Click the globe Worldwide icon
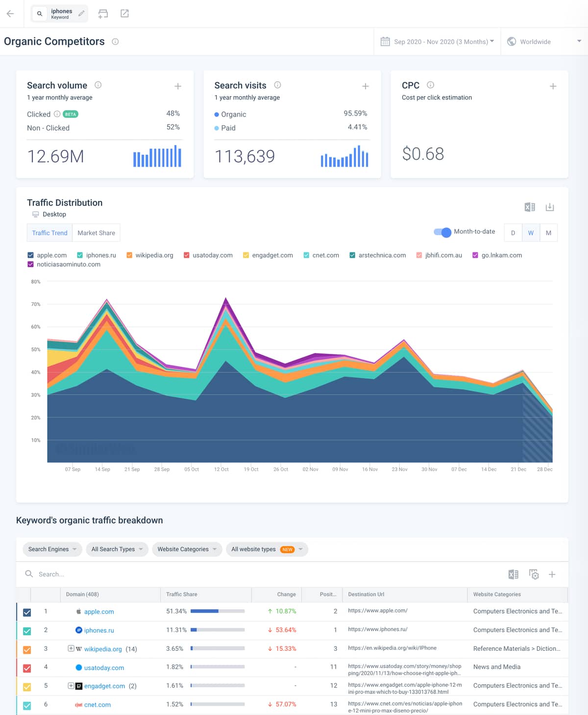 click(x=512, y=42)
